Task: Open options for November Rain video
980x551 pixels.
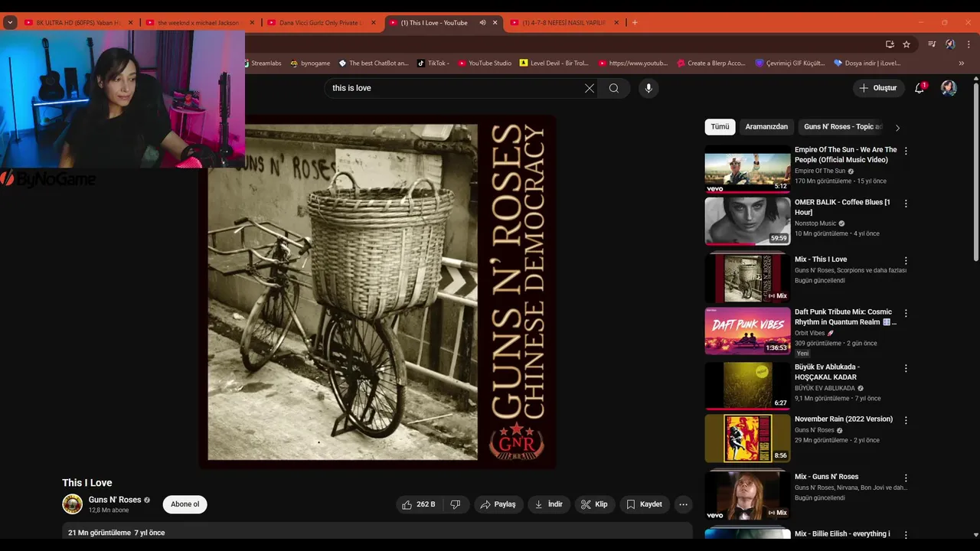Action: tap(906, 420)
